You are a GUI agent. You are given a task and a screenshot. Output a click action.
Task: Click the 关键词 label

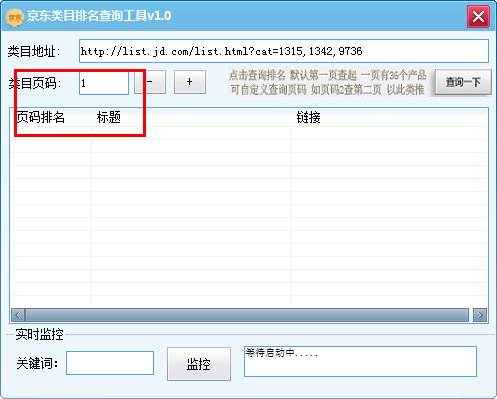[x=37, y=363]
